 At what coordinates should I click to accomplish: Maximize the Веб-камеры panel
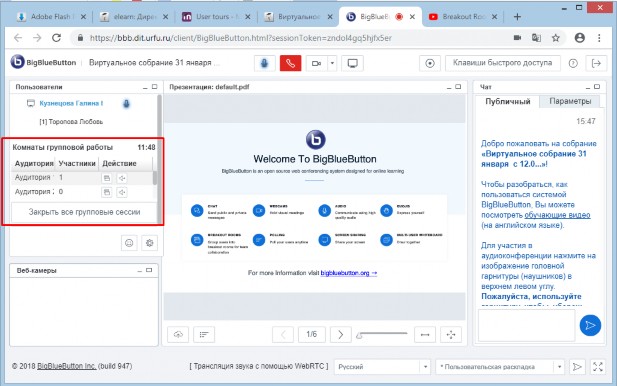coord(149,270)
